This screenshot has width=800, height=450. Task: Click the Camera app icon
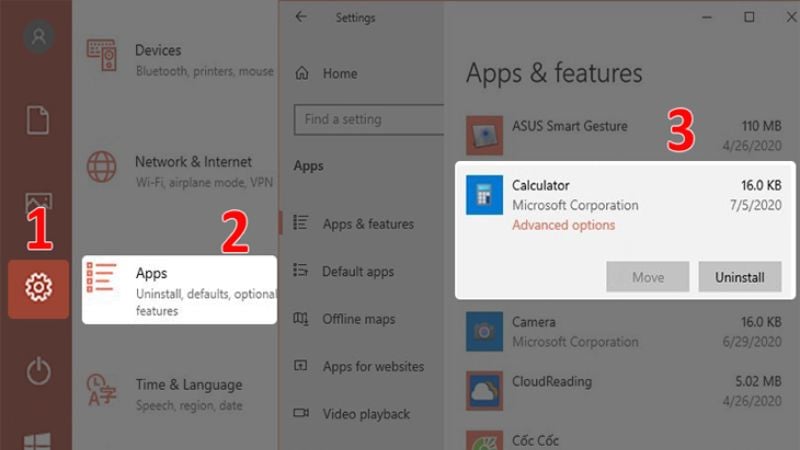tap(484, 332)
